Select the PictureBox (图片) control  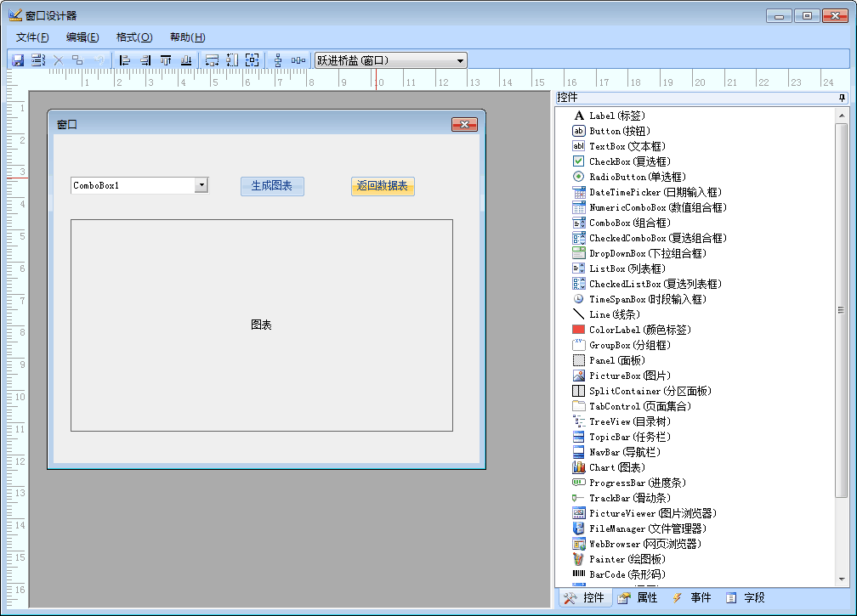[621, 376]
